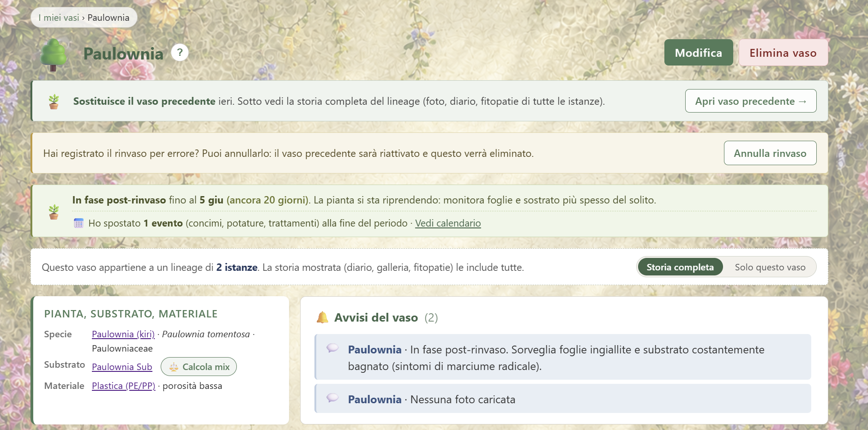Viewport: 868px width, 430px height.
Task: Click 'Paulownia' in the breadcrumb
Action: (108, 18)
